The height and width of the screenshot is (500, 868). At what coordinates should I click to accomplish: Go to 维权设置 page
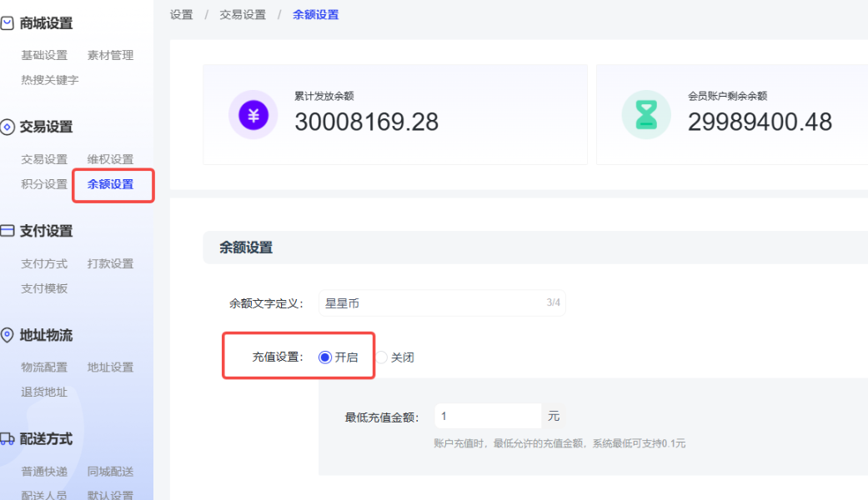click(x=110, y=159)
